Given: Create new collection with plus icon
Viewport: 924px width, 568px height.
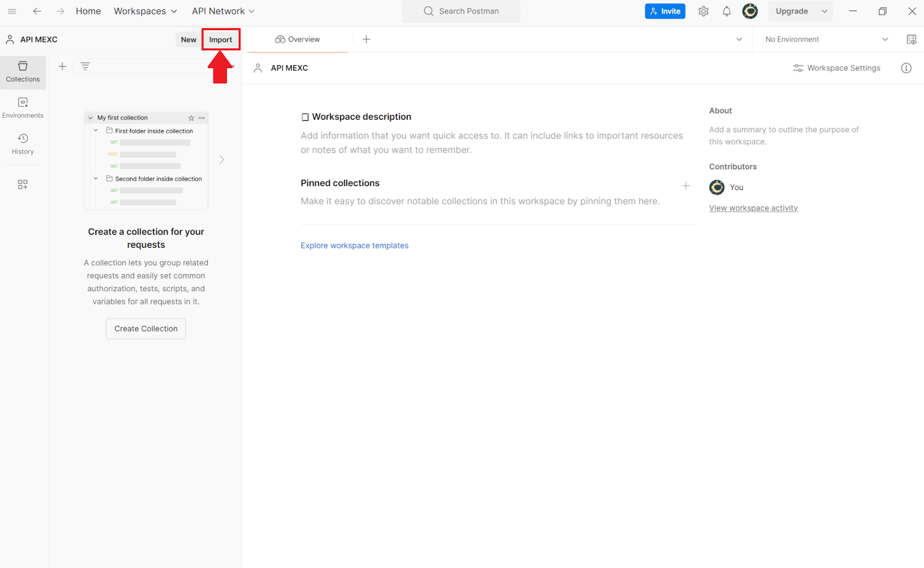Looking at the screenshot, I should tap(62, 66).
